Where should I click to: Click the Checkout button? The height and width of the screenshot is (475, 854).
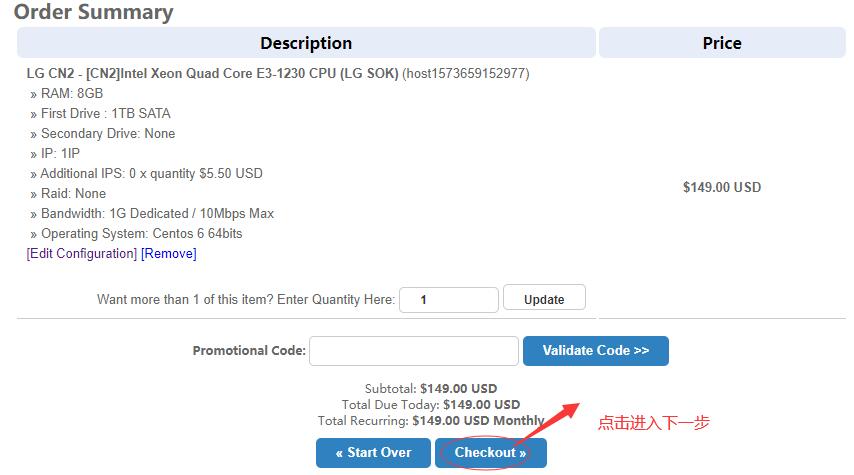[491, 453]
